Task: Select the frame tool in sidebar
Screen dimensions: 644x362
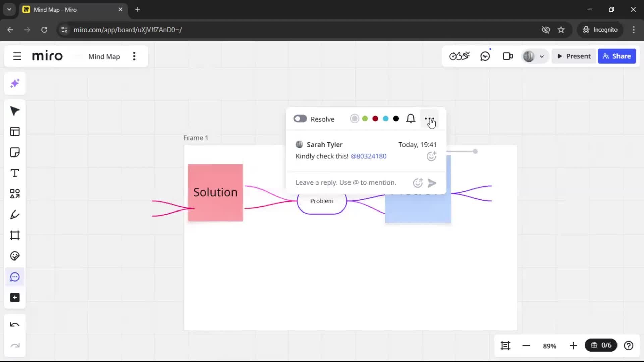Action: pyautogui.click(x=15, y=235)
